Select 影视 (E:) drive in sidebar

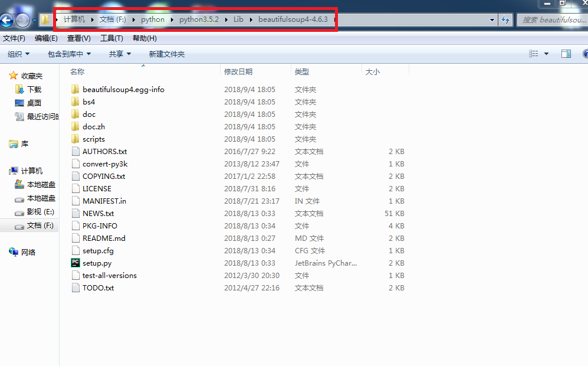coord(41,212)
